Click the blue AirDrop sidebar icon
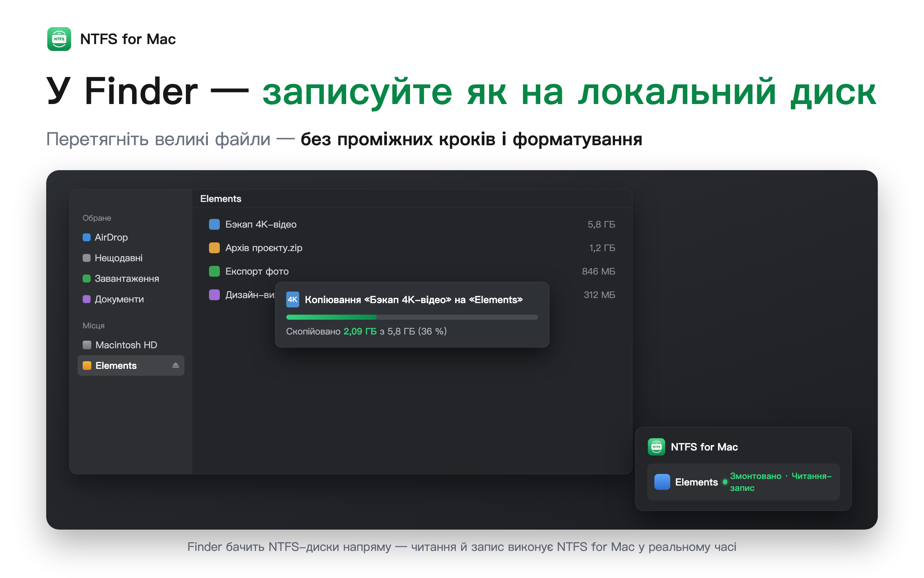Screen dimensions: 924x578 (87, 237)
